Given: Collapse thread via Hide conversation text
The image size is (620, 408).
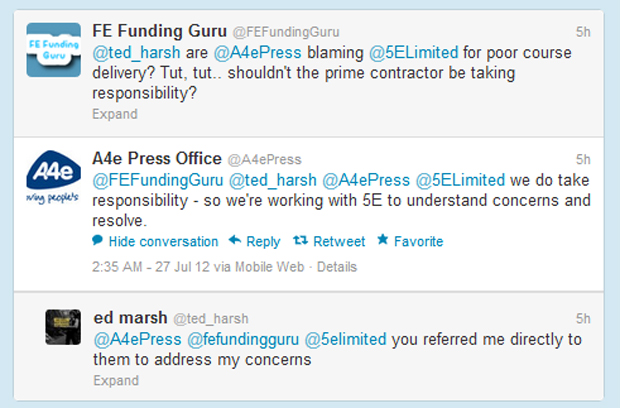Looking at the screenshot, I should 163,241.
